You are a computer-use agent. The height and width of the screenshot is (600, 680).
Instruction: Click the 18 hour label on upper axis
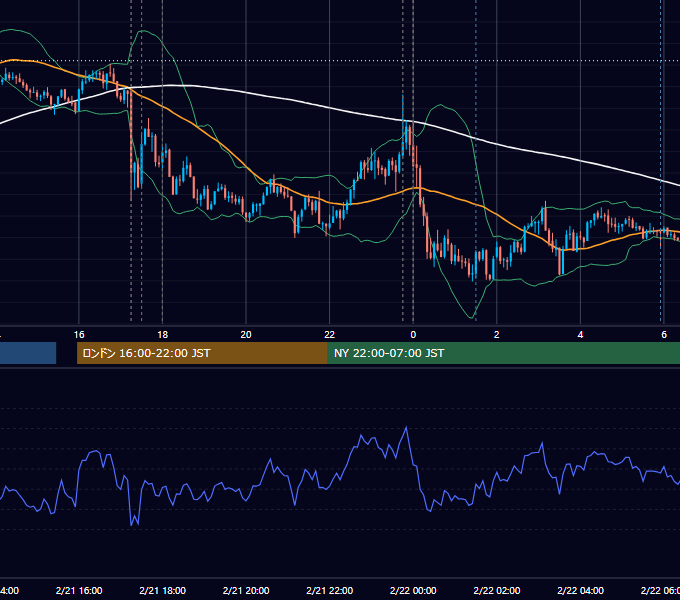click(x=162, y=335)
